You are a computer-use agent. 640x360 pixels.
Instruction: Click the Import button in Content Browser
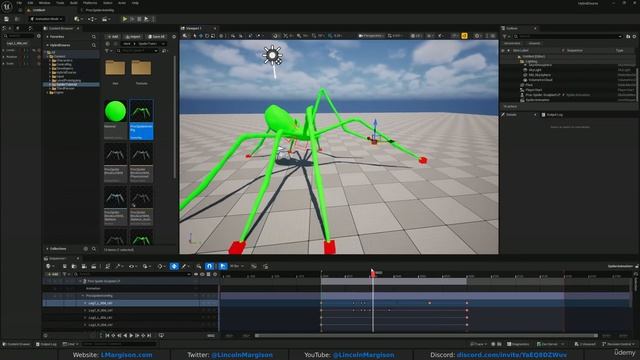(133, 36)
